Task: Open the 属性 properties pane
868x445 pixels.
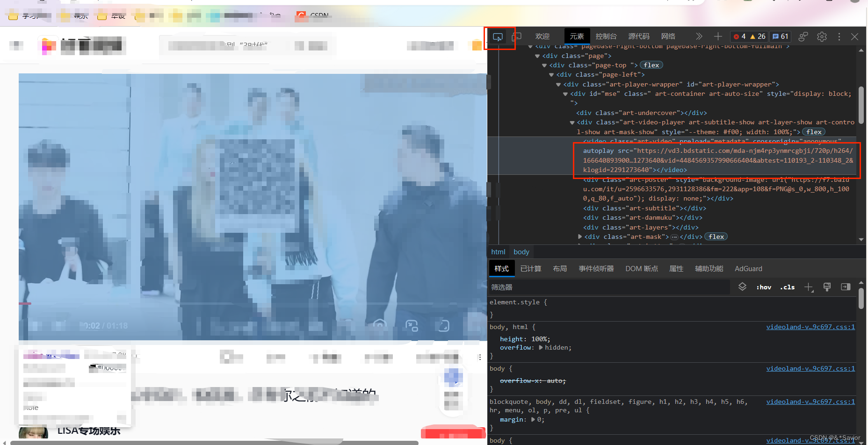Action: pyautogui.click(x=676, y=269)
